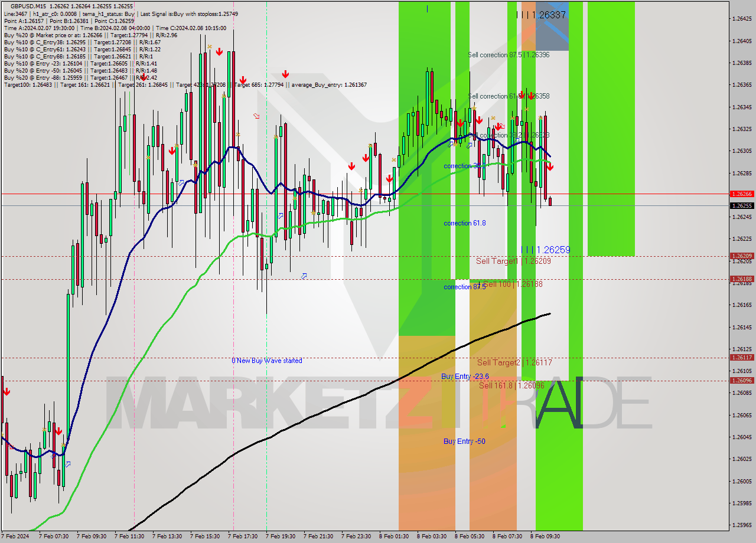Click the '7 Feb 15:30' time axis label

click(x=205, y=537)
